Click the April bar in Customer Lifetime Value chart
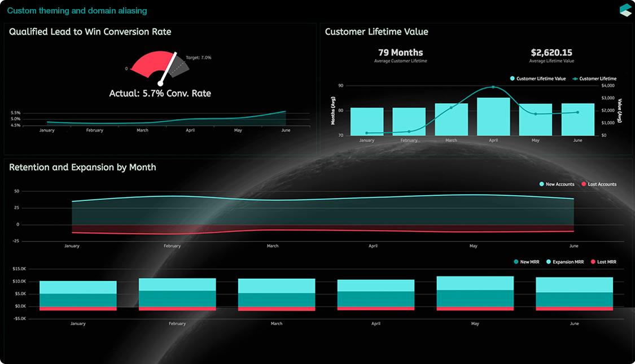The height and width of the screenshot is (364, 635). pyautogui.click(x=493, y=117)
